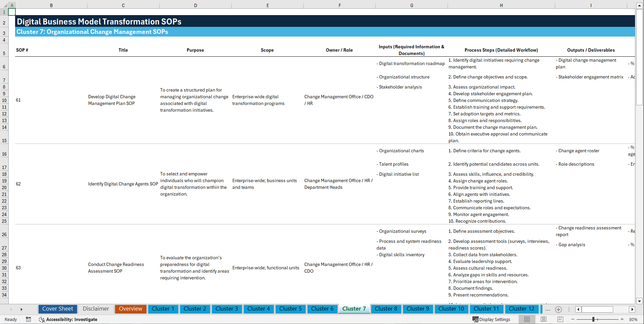Switch to Normal view in status bar
The width and height of the screenshot is (644, 324).
click(x=527, y=319)
